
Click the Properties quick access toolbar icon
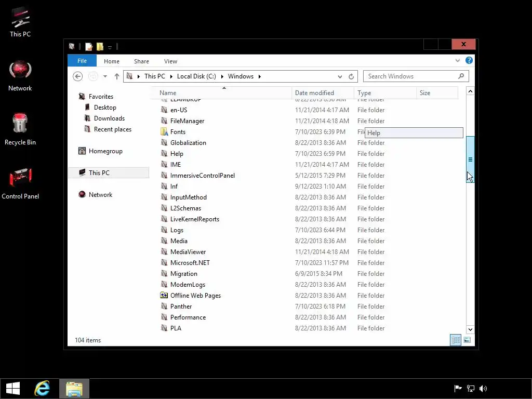pyautogui.click(x=89, y=47)
